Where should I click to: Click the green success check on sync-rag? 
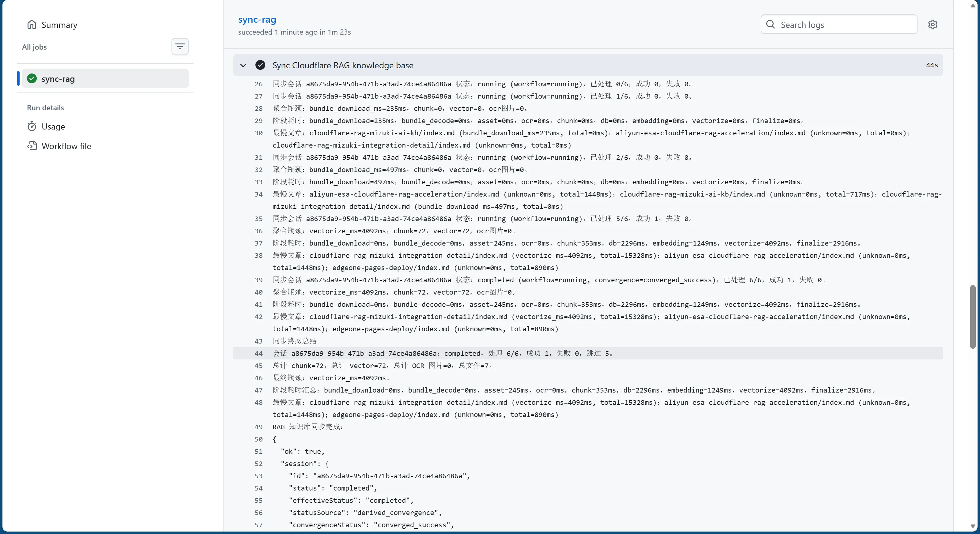pos(32,78)
